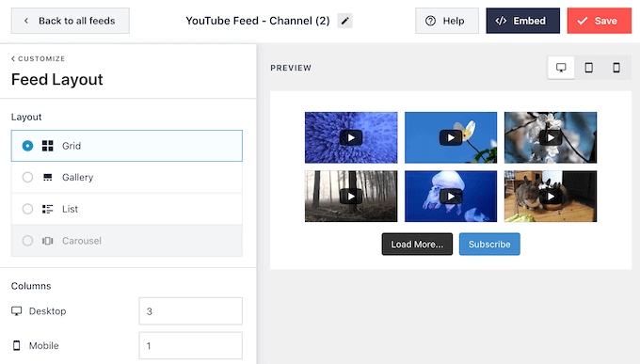Click the Feed Layout heading
Image resolution: width=640 pixels, height=364 pixels.
click(57, 80)
